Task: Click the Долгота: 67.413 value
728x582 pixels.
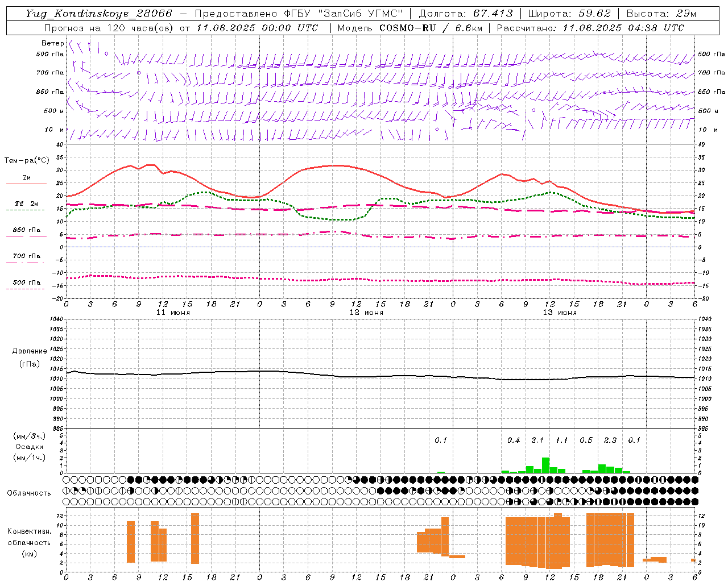Action: click(x=466, y=14)
